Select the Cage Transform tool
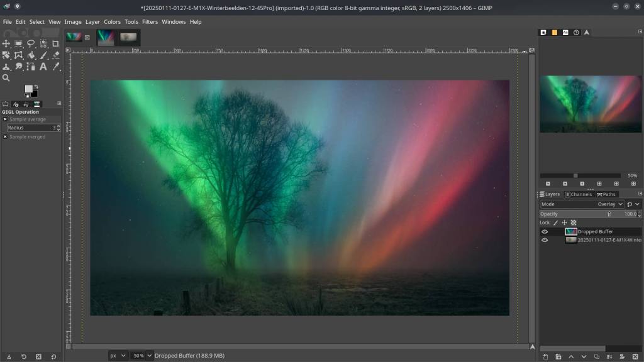 tap(18, 55)
